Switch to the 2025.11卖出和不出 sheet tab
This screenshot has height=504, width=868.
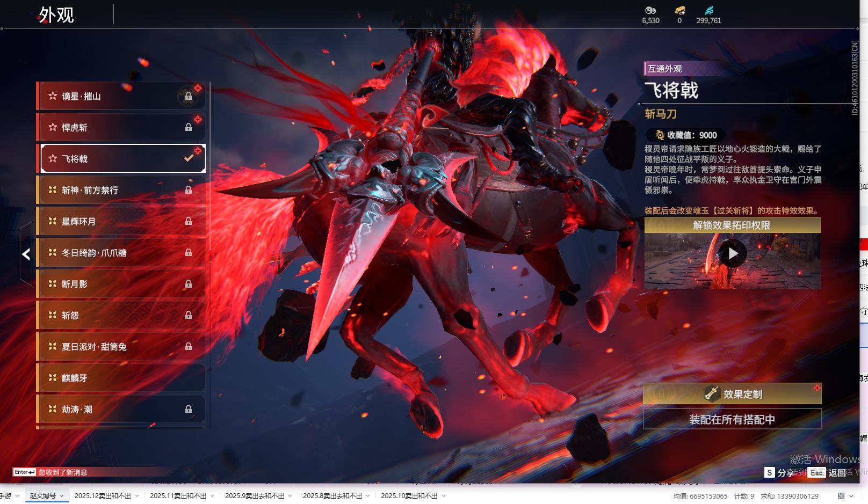[178, 496]
